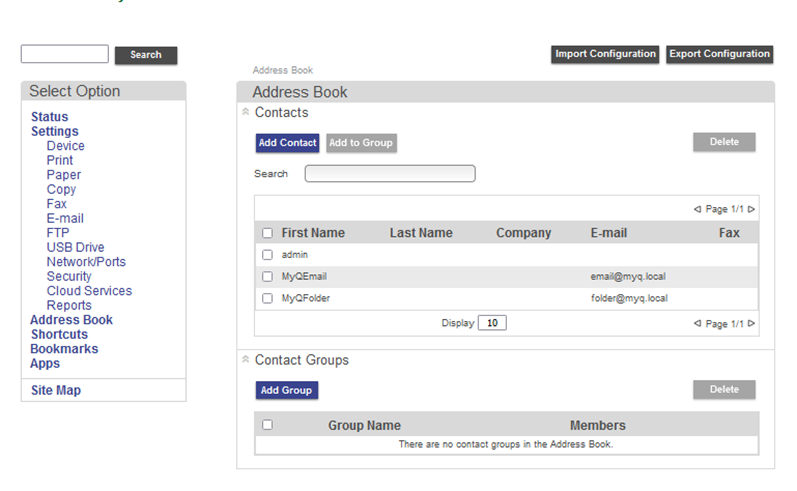Collapse the Contact Groups section
797x491 pixels.
point(246,359)
